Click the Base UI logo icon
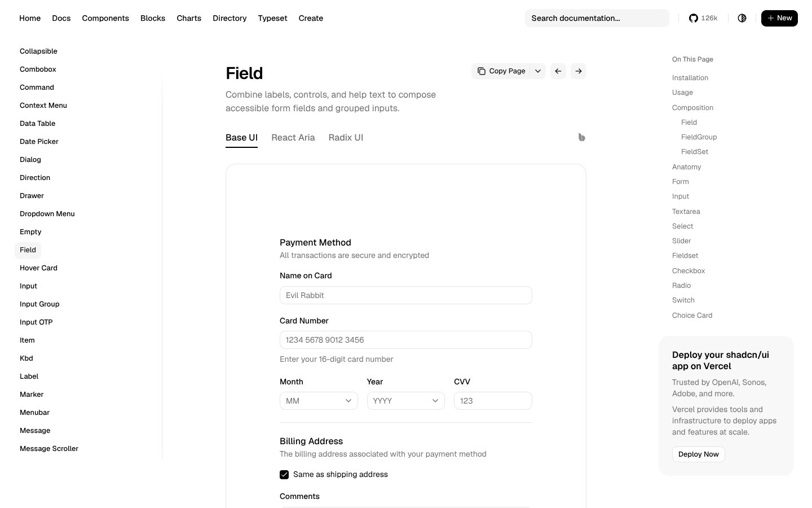The height and width of the screenshot is (508, 812). pos(581,137)
